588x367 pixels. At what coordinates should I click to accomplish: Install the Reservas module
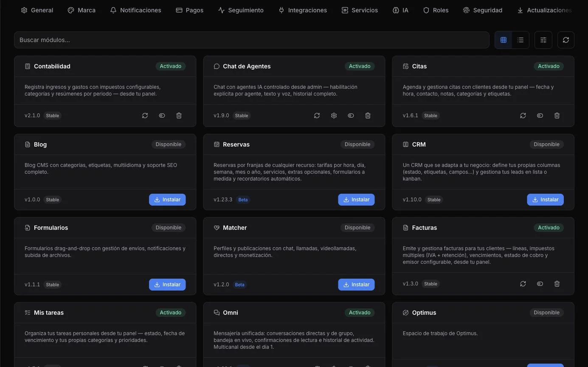[356, 200]
